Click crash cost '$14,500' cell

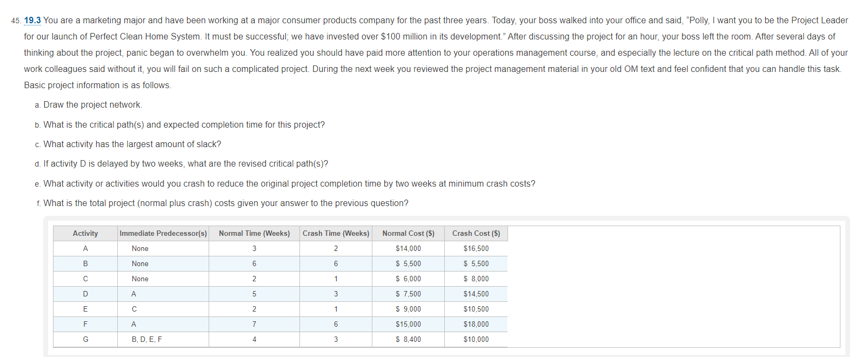pyautogui.click(x=476, y=294)
